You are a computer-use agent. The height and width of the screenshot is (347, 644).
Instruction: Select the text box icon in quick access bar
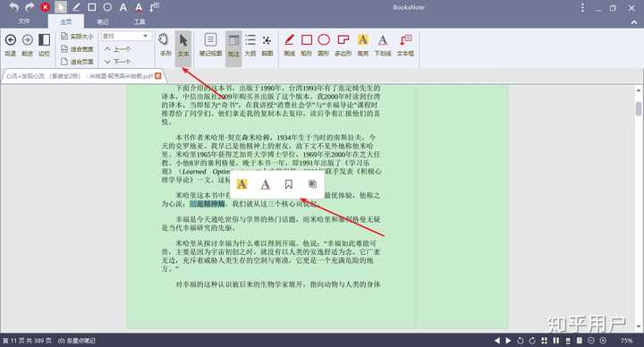pyautogui.click(x=155, y=7)
